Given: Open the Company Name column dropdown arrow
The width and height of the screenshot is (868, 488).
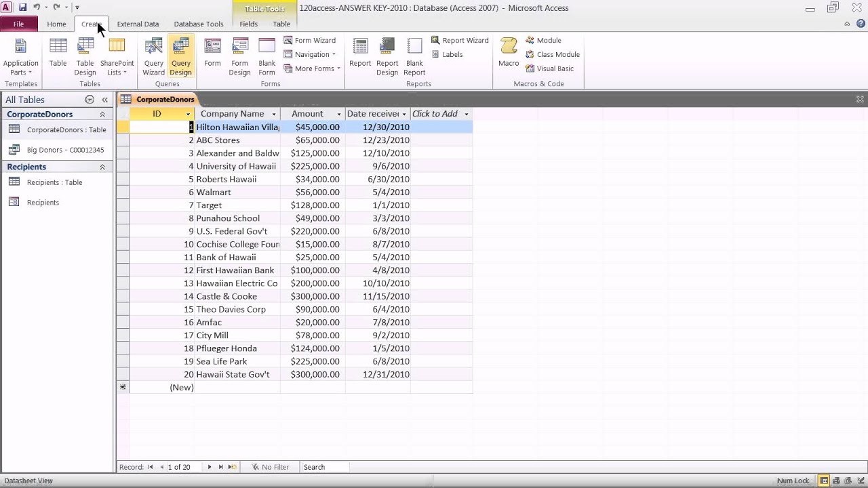Looking at the screenshot, I should 274,114.
